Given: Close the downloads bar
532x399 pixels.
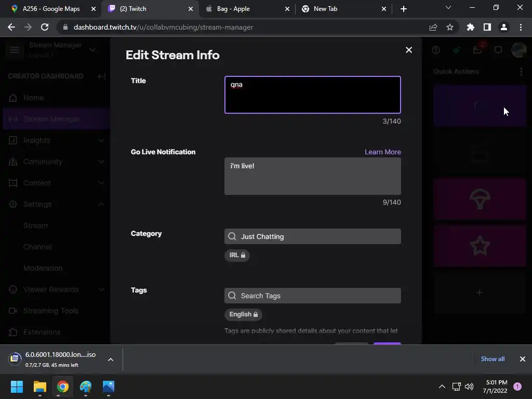Looking at the screenshot, I should pos(523,359).
